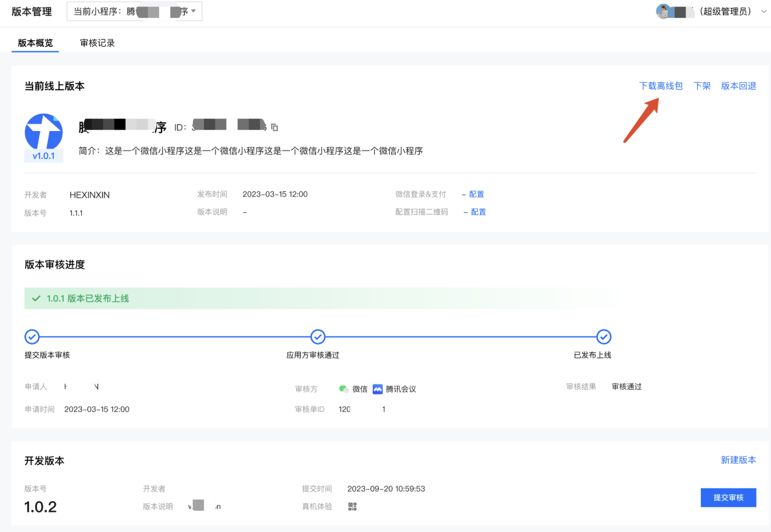
Task: Switch to the 审核记录 tab
Action: tap(97, 43)
